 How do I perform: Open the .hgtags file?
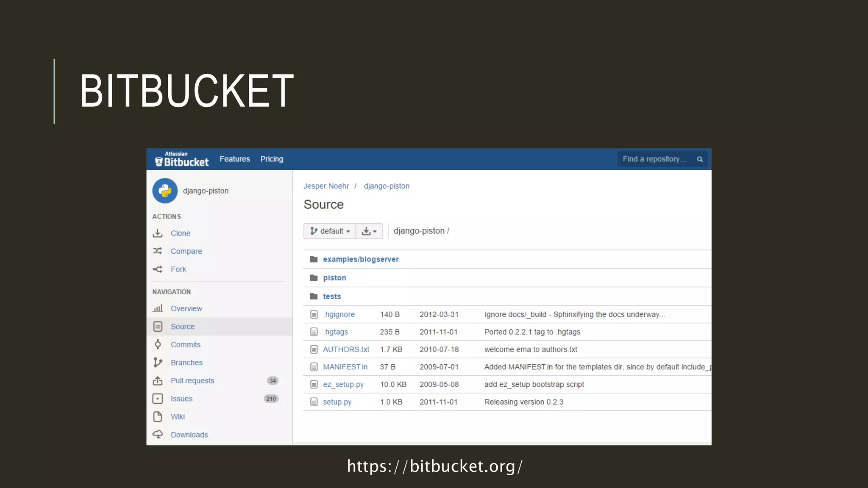336,332
